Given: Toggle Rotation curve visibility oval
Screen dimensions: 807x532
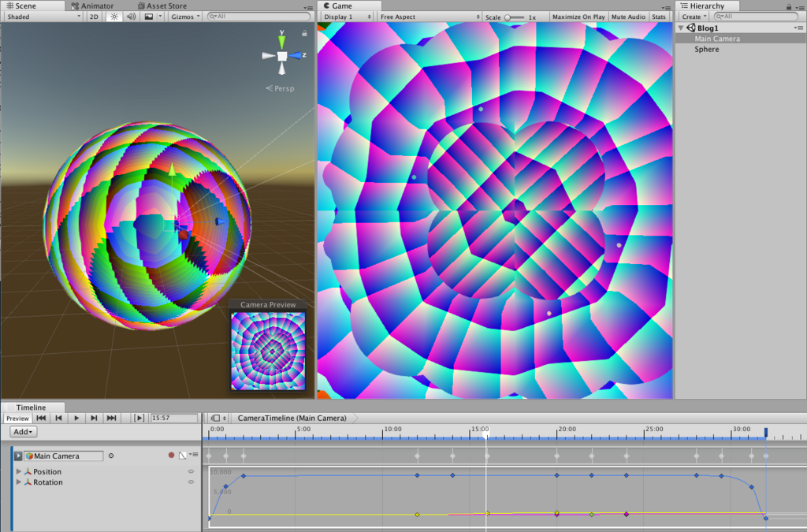Looking at the screenshot, I should (x=191, y=482).
